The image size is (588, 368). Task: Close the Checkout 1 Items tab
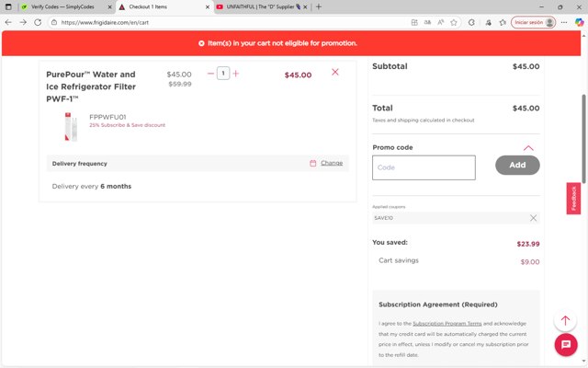pyautogui.click(x=208, y=6)
